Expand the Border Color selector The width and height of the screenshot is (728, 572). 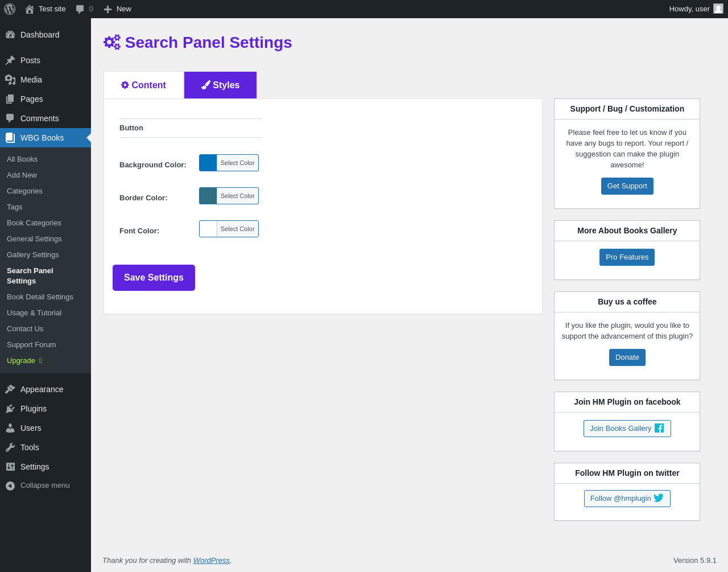pyautogui.click(x=229, y=196)
